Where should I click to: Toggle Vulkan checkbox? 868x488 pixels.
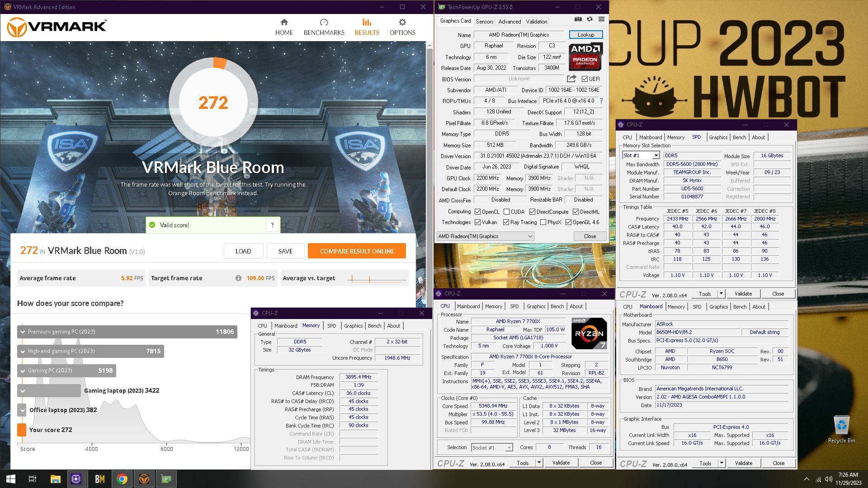(477, 222)
